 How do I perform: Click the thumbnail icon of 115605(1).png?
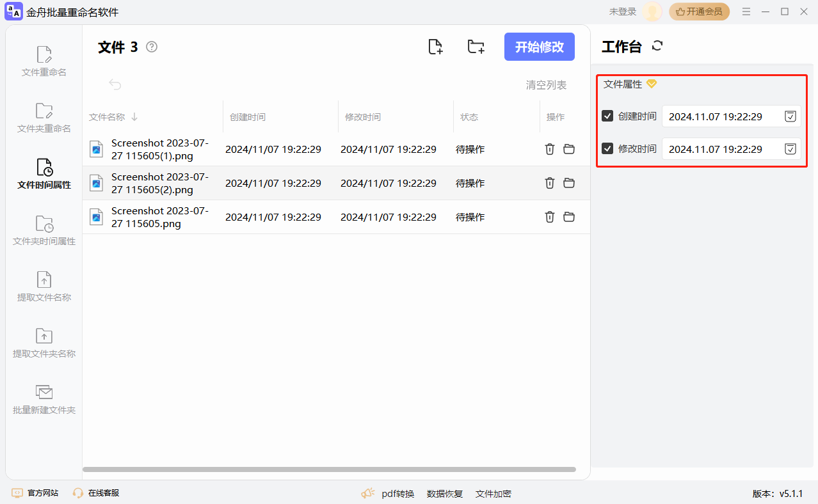pyautogui.click(x=96, y=149)
